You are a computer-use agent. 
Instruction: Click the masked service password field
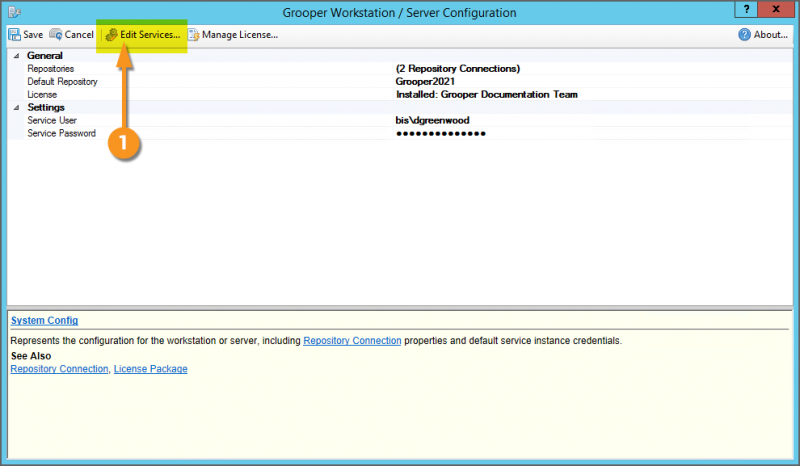point(441,134)
